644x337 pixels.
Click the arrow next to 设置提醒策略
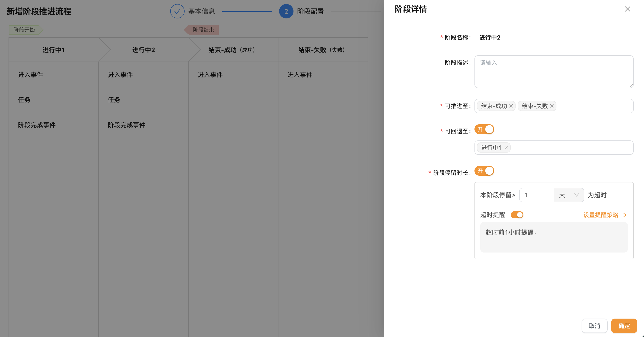coord(625,215)
